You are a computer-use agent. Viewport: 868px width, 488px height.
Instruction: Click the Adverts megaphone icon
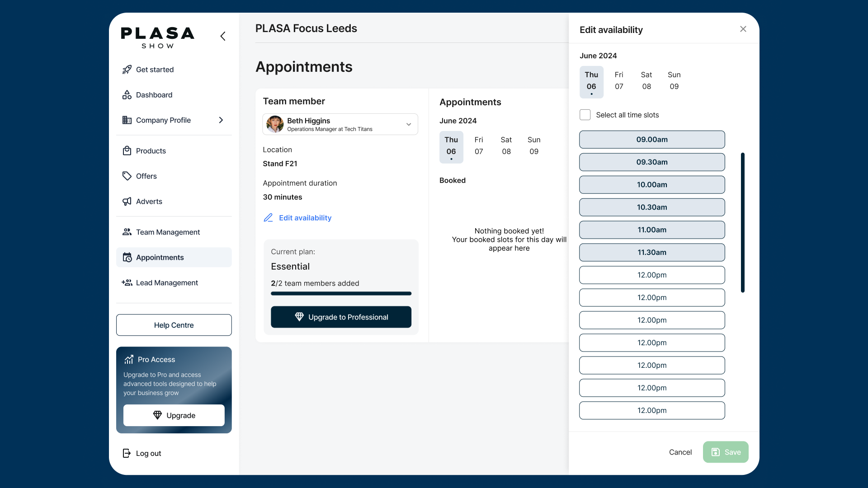tap(127, 202)
